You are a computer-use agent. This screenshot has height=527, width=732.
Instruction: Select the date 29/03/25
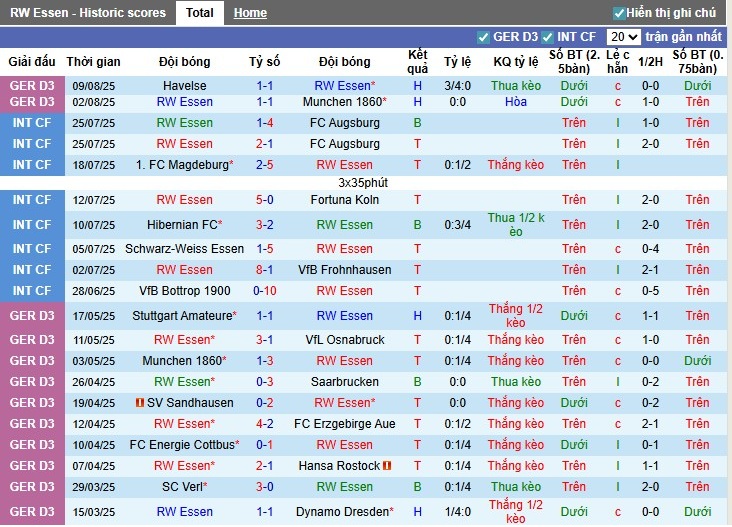93,487
